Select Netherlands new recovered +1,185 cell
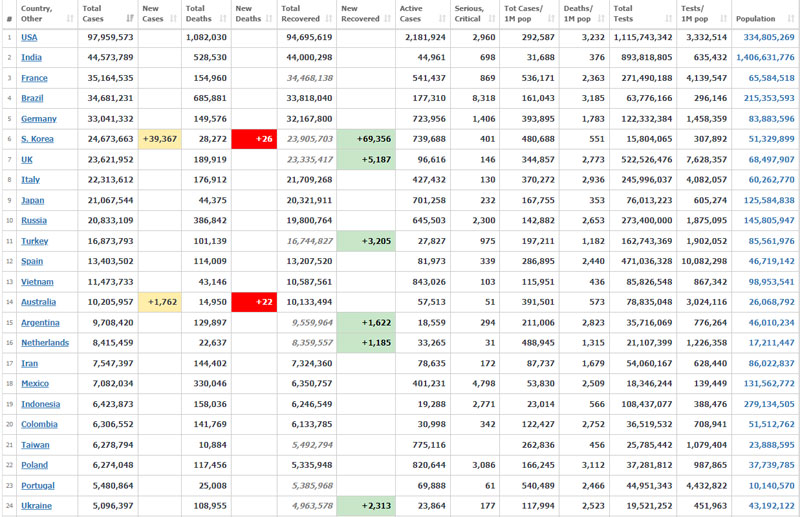 (366, 343)
